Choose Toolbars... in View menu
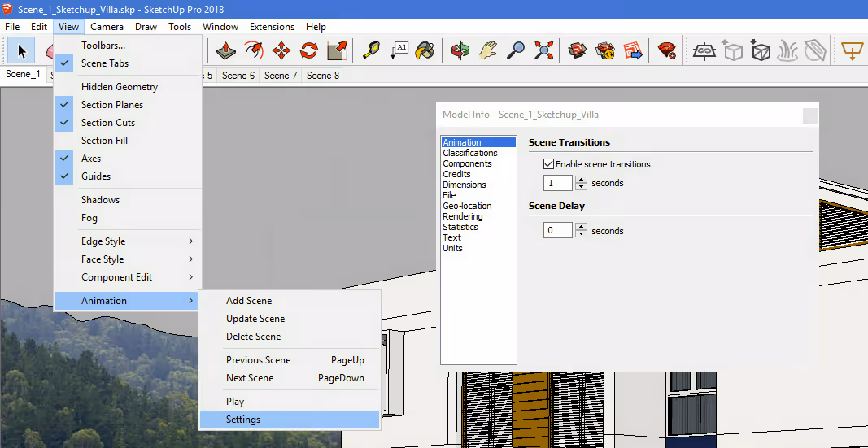Screen dimensions: 868x448 pos(128,46)
